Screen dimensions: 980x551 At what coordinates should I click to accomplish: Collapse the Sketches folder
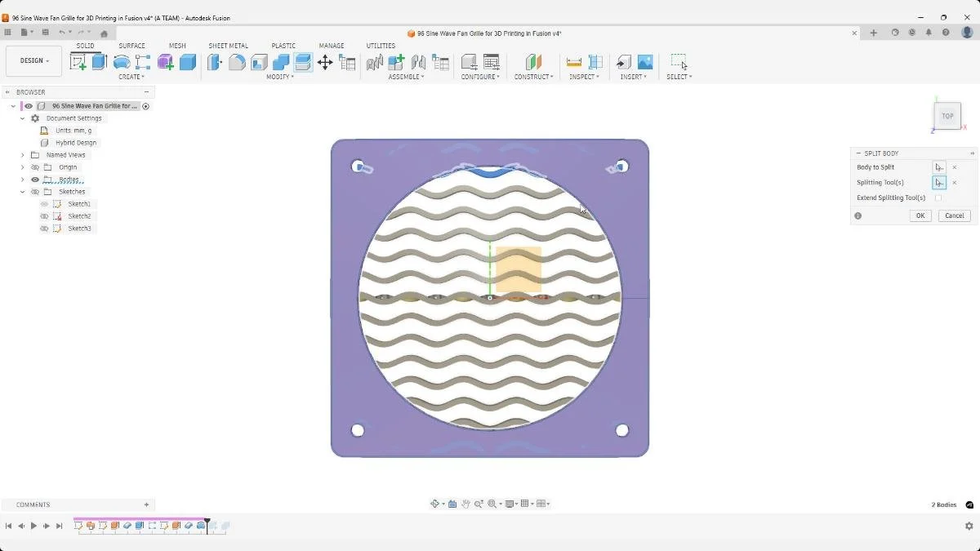click(22, 191)
